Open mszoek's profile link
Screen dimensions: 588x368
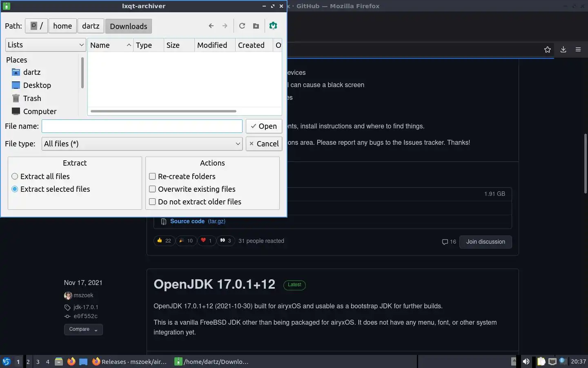point(83,295)
